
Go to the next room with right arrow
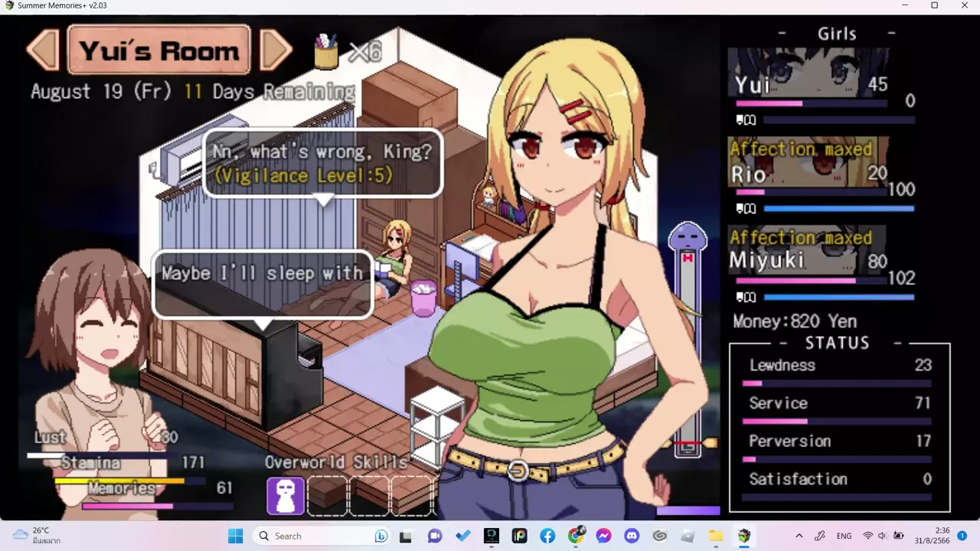(276, 51)
